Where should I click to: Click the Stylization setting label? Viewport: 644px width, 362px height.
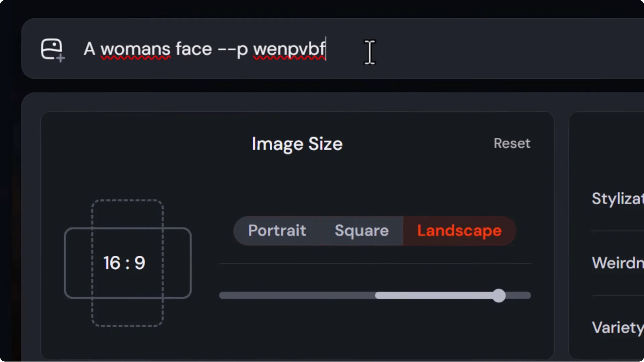tap(617, 198)
